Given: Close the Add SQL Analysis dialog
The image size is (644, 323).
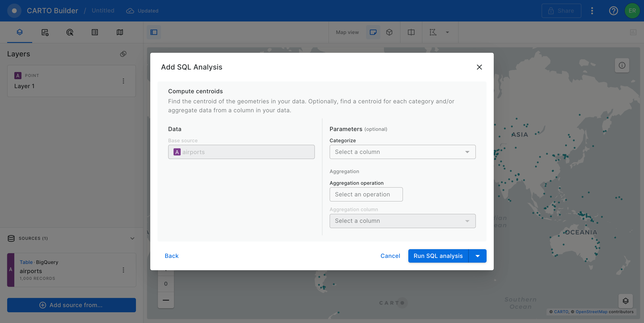Looking at the screenshot, I should pos(479,67).
